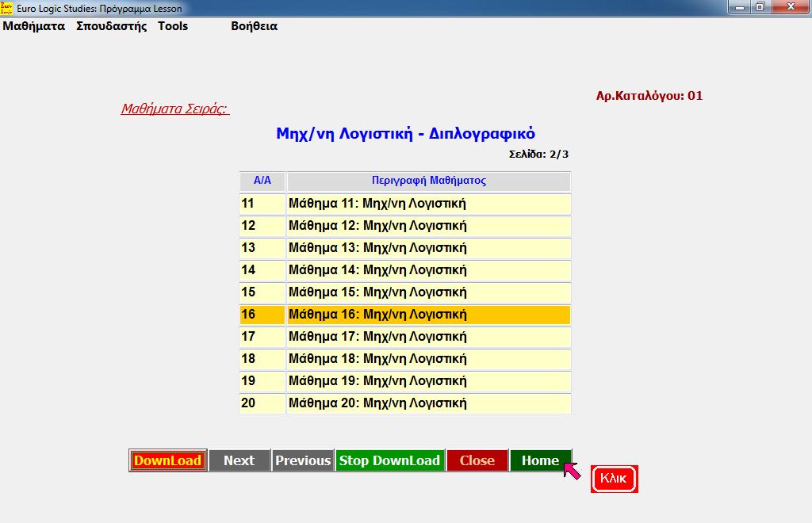Image resolution: width=812 pixels, height=523 pixels.
Task: Open the Βοήθεια menu
Action: (x=254, y=26)
